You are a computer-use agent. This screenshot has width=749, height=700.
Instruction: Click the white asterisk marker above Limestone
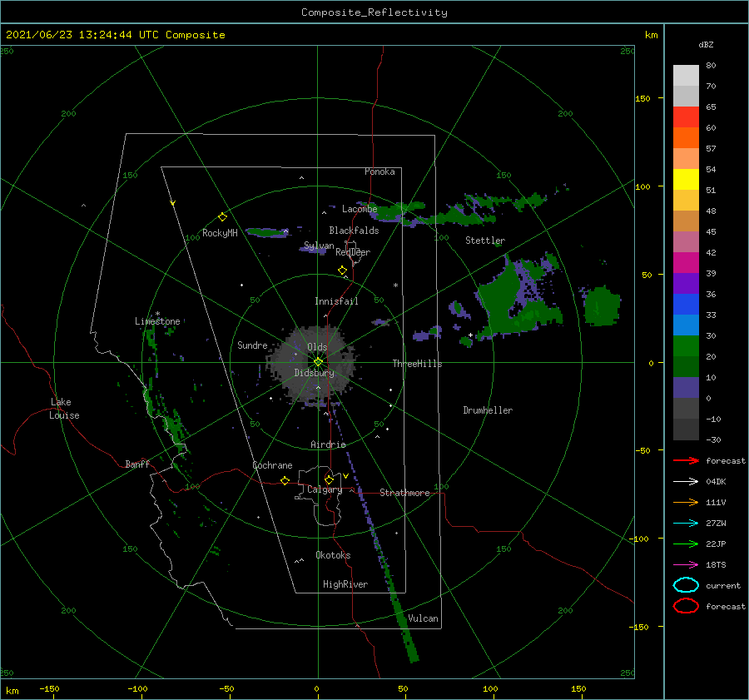coord(157,314)
